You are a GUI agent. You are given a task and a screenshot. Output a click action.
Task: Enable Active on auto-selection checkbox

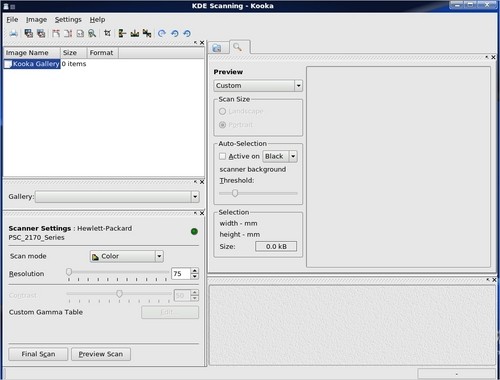(x=222, y=156)
